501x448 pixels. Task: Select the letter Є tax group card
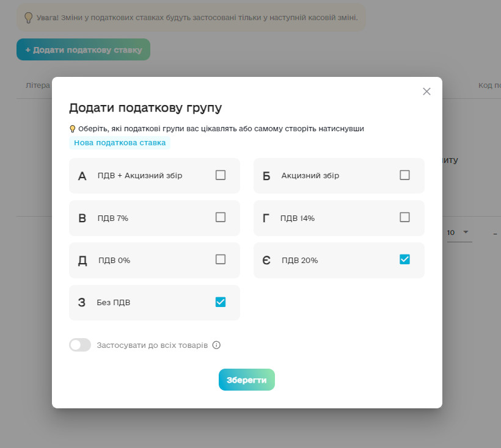pyautogui.click(x=338, y=260)
